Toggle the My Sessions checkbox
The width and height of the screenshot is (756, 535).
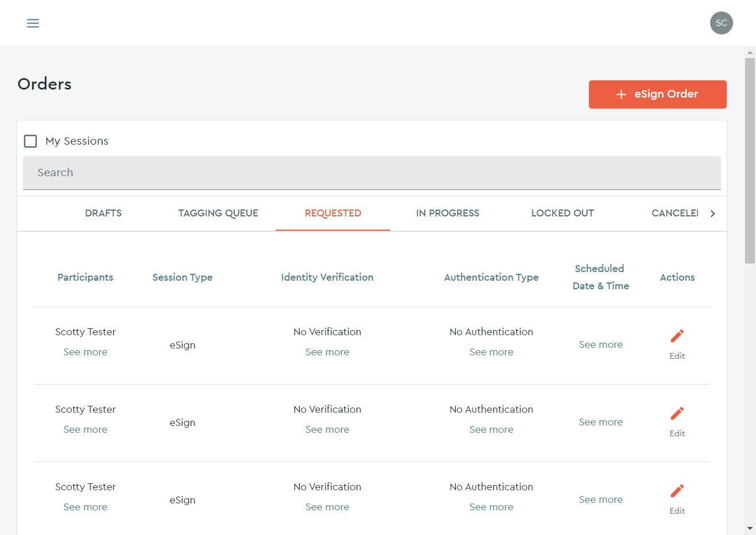tap(30, 141)
